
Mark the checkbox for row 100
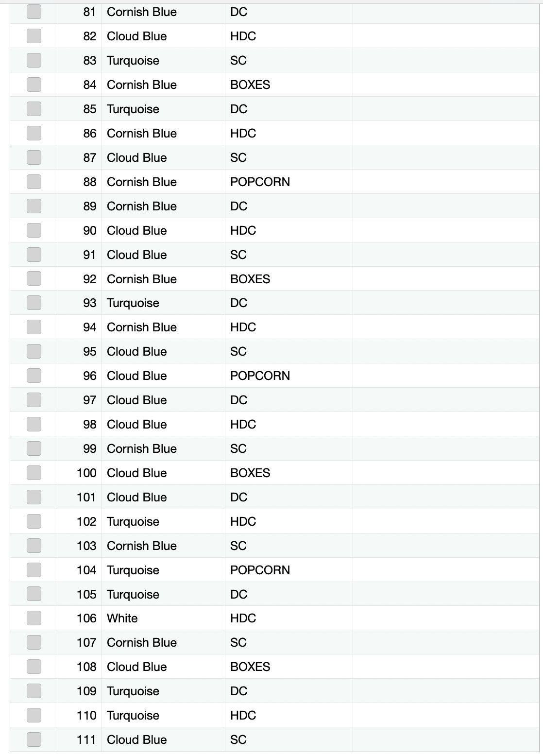(x=34, y=473)
